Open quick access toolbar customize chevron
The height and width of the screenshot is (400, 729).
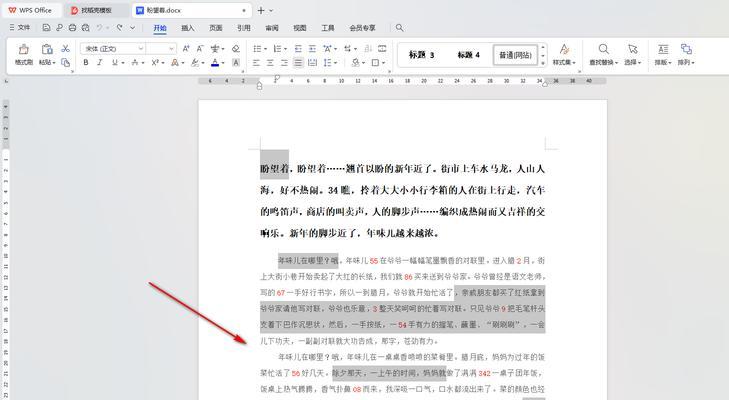coord(133,28)
